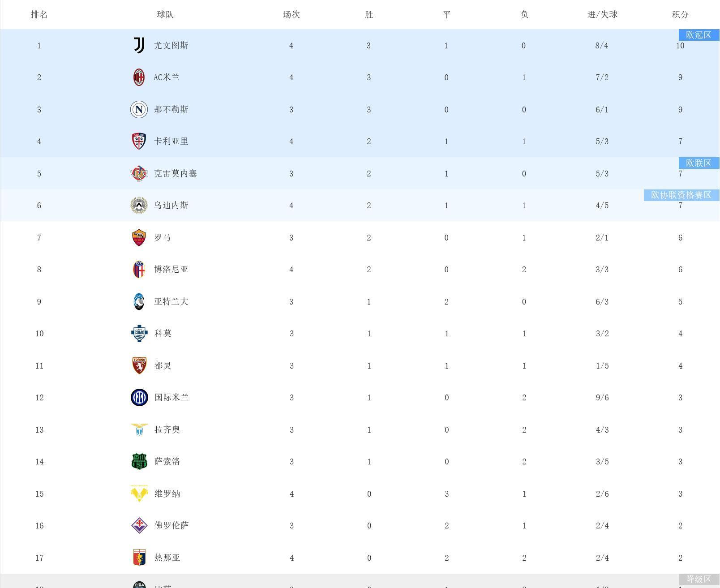Click the 欧冠区 zone label
The height and width of the screenshot is (588, 720).
(699, 35)
